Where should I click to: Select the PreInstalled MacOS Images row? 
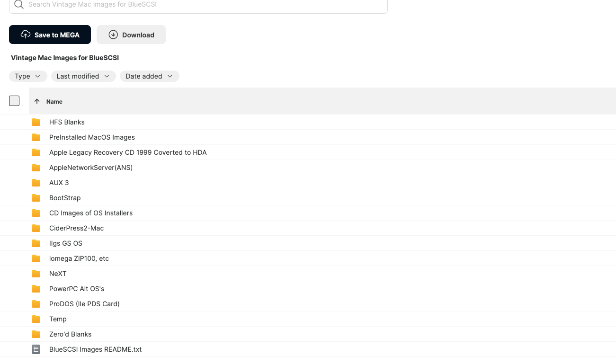pyautogui.click(x=308, y=137)
